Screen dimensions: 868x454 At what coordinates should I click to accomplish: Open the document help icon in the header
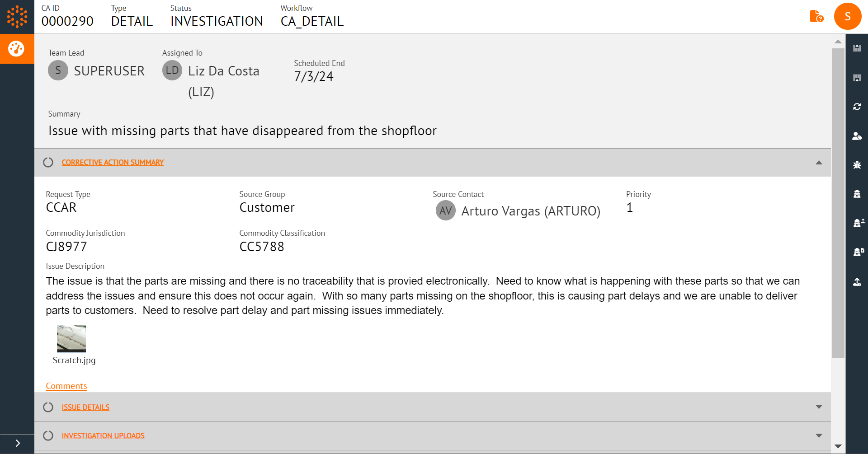coord(816,16)
